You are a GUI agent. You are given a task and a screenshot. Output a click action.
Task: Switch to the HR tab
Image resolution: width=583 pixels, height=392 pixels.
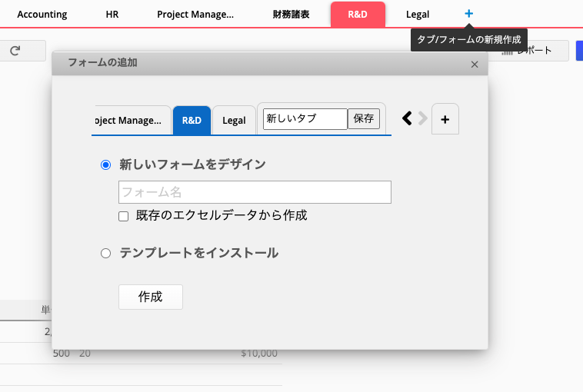[x=112, y=15]
